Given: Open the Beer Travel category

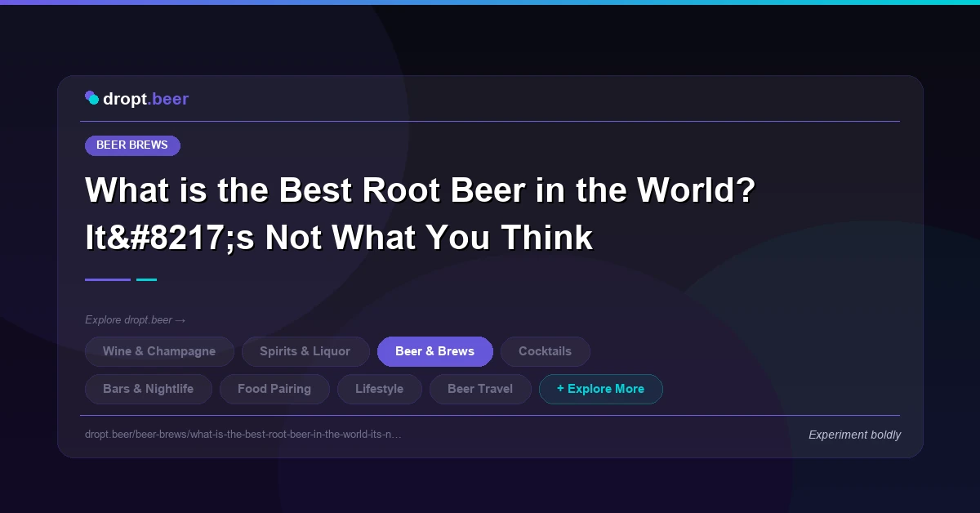Looking at the screenshot, I should (480, 389).
